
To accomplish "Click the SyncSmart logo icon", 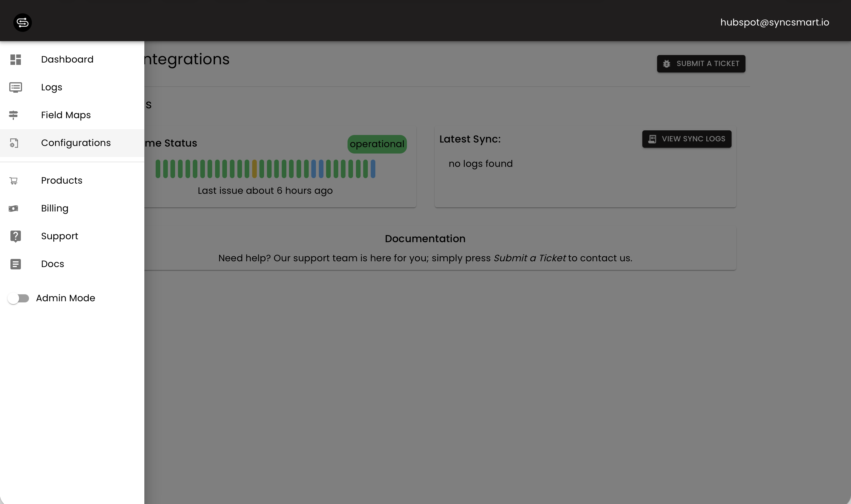I will pos(22,22).
